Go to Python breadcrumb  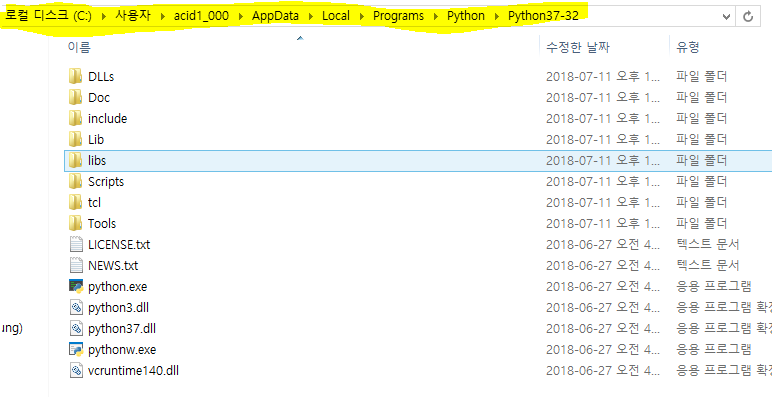466,16
